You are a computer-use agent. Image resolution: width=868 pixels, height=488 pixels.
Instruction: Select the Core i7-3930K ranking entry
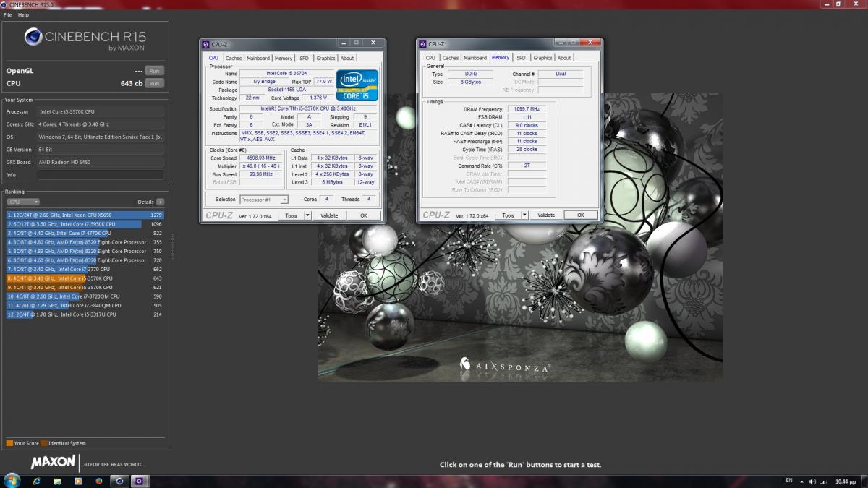(x=85, y=224)
